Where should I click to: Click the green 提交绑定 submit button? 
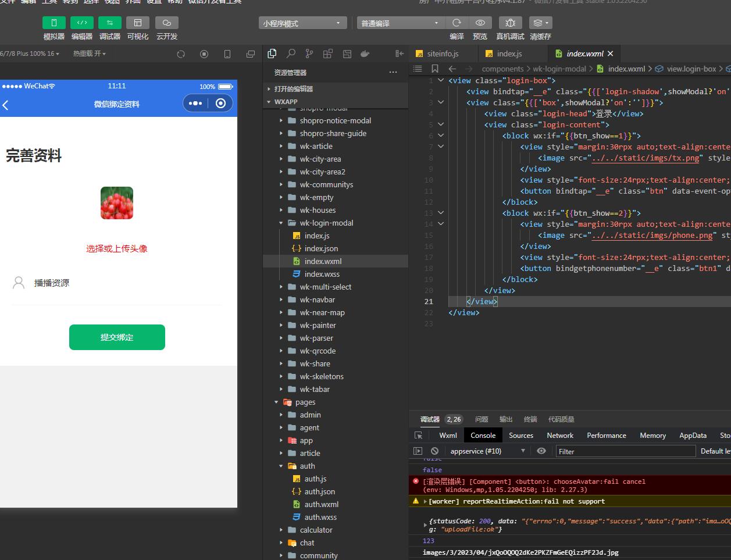pos(117,337)
